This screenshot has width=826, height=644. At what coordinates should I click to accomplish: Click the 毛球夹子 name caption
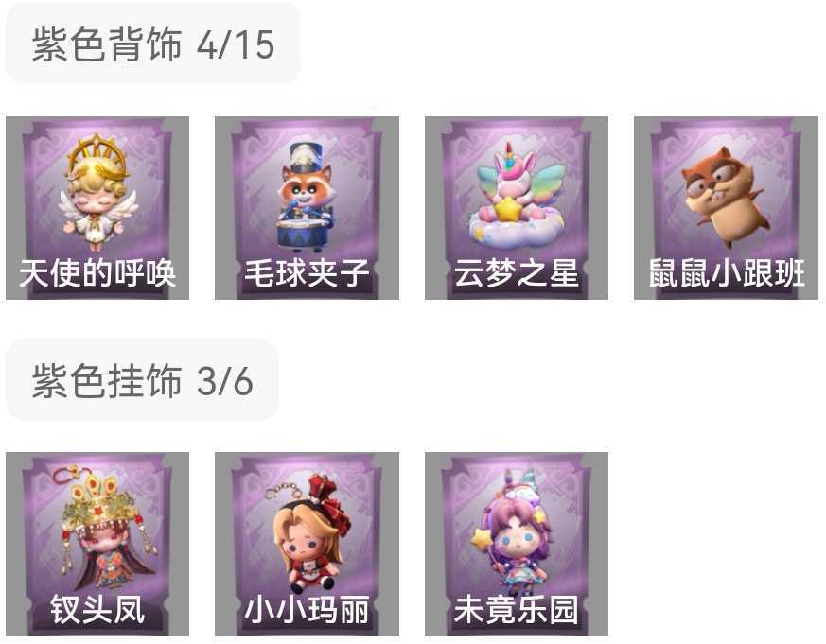308,272
